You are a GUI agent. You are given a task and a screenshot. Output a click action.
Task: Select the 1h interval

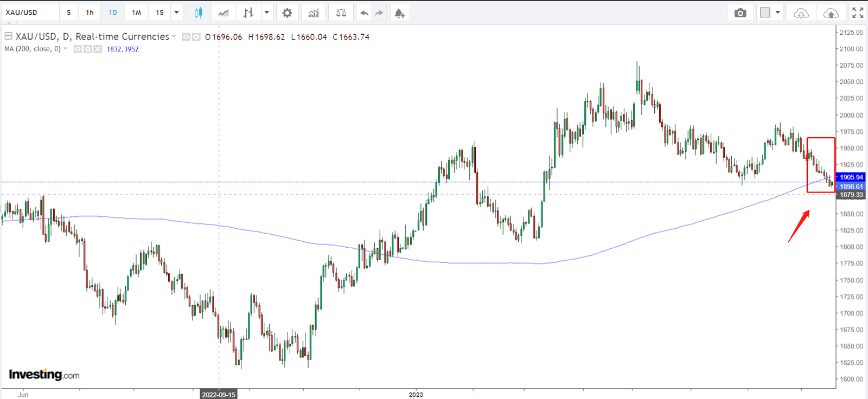[90, 12]
